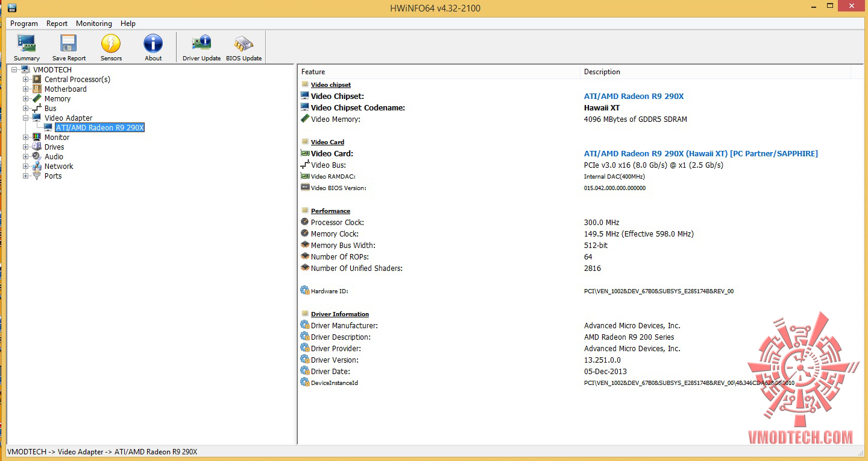Expand the Bus node

[26, 109]
